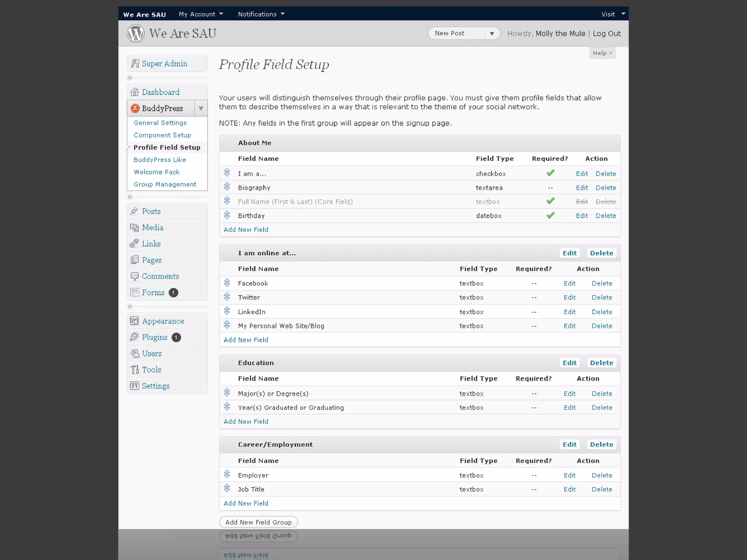This screenshot has width=747, height=560.
Task: Open BuddyPress Like submenu item
Action: pyautogui.click(x=160, y=160)
